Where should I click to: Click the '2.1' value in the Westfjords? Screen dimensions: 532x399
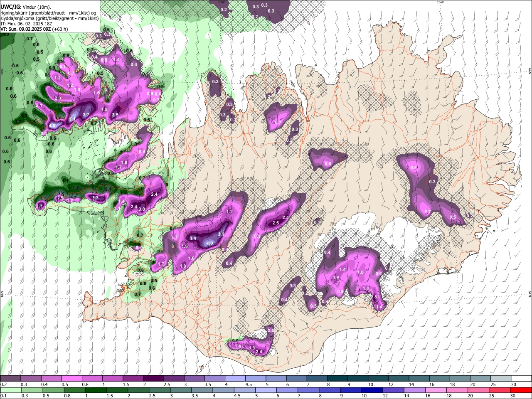[x=39, y=106]
